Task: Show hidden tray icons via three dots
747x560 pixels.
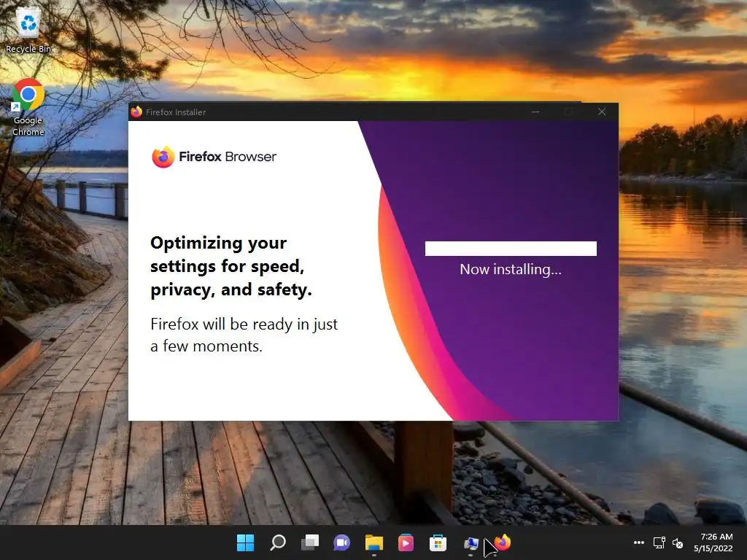Action: [639, 542]
